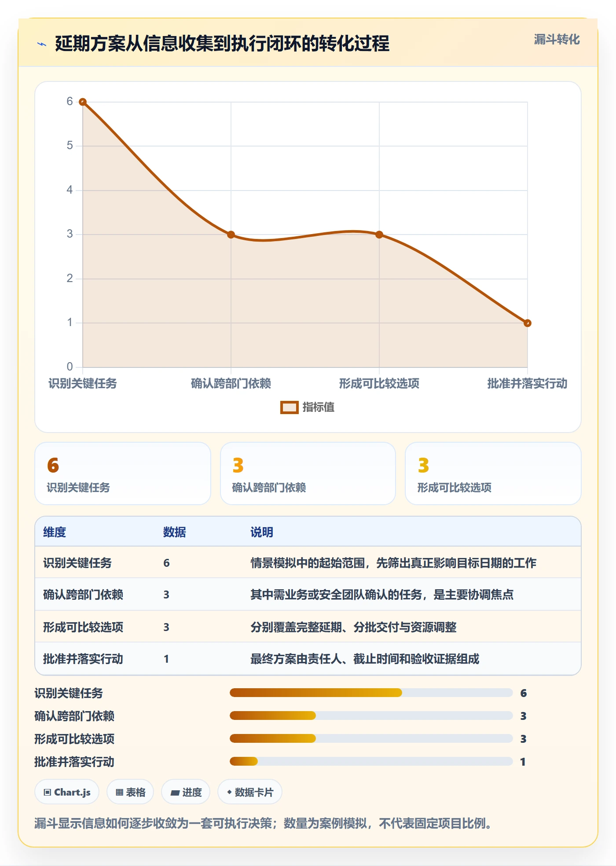Viewport: 616px width, 866px height.
Task: Click the lightning icon beside the title
Action: click(42, 44)
